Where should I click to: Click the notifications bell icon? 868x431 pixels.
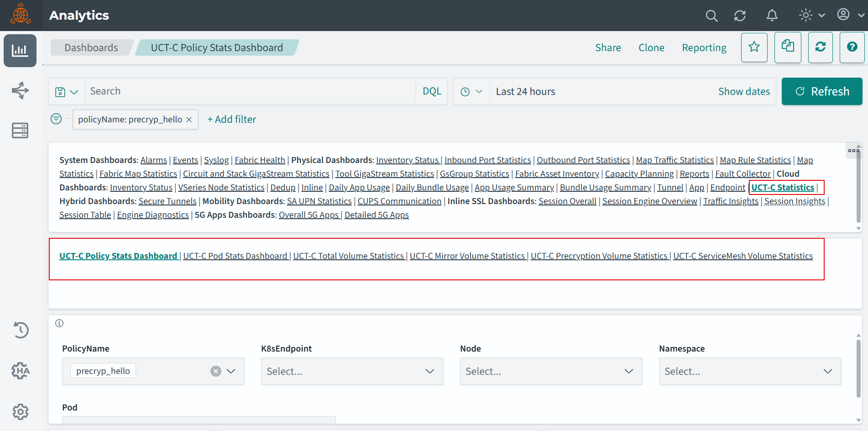(x=772, y=16)
